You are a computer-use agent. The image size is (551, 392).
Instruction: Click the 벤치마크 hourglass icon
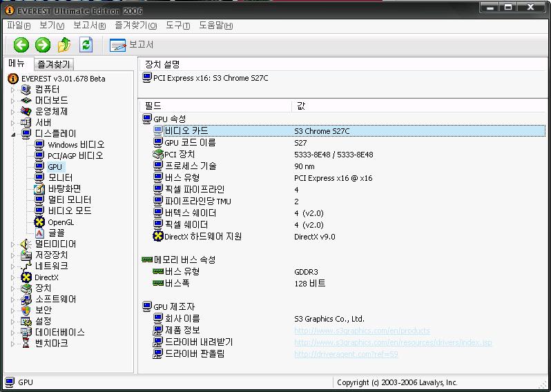26,343
